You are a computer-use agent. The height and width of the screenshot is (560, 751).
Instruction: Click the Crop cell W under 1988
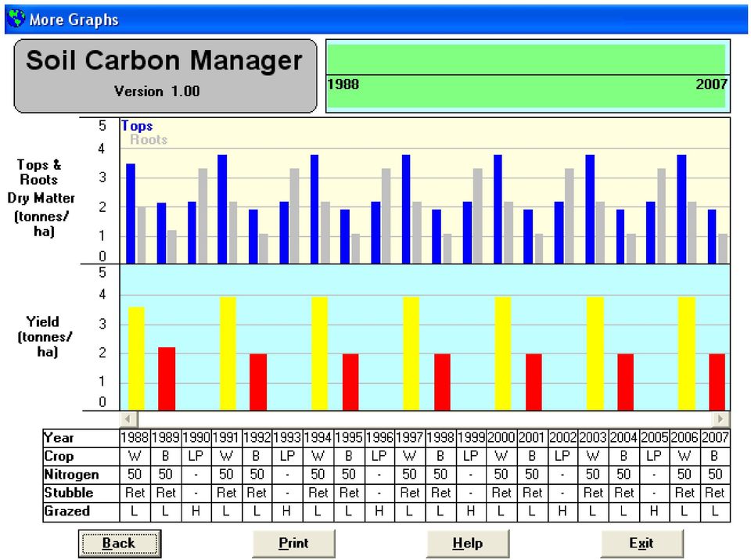pyautogui.click(x=135, y=457)
